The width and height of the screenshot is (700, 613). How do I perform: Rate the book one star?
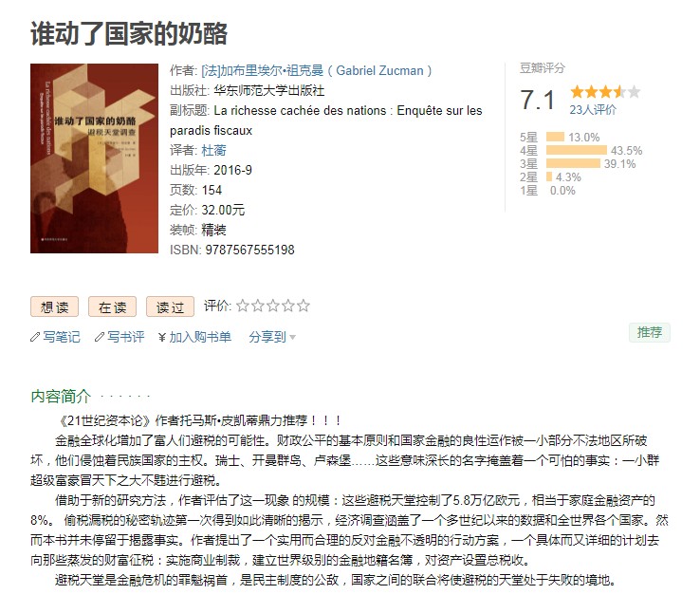click(x=243, y=306)
